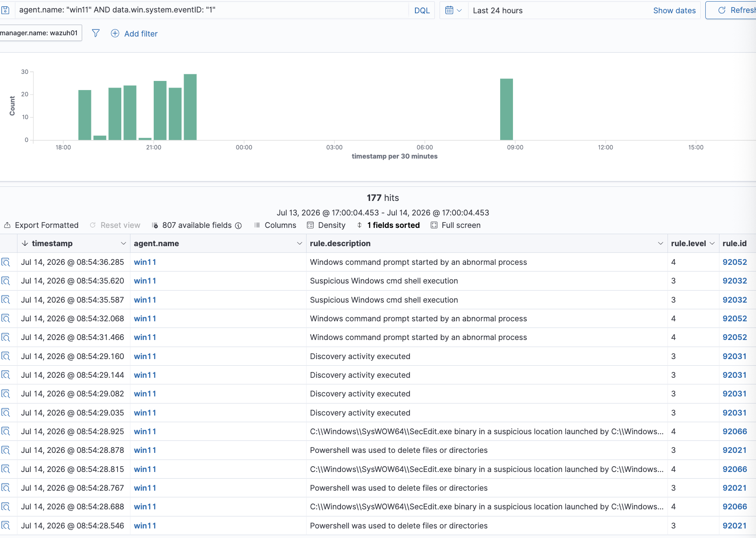Click Export Formatted button
756x538 pixels.
[x=41, y=225]
